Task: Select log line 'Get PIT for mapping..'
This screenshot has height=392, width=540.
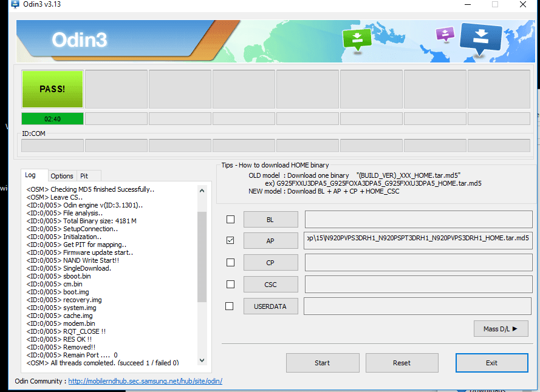Action: (x=77, y=245)
